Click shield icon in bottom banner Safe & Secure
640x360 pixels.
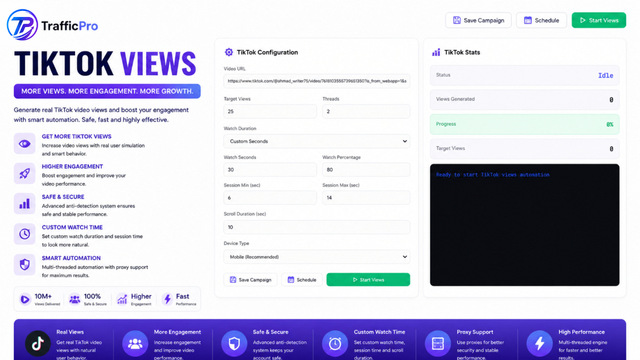tap(234, 344)
